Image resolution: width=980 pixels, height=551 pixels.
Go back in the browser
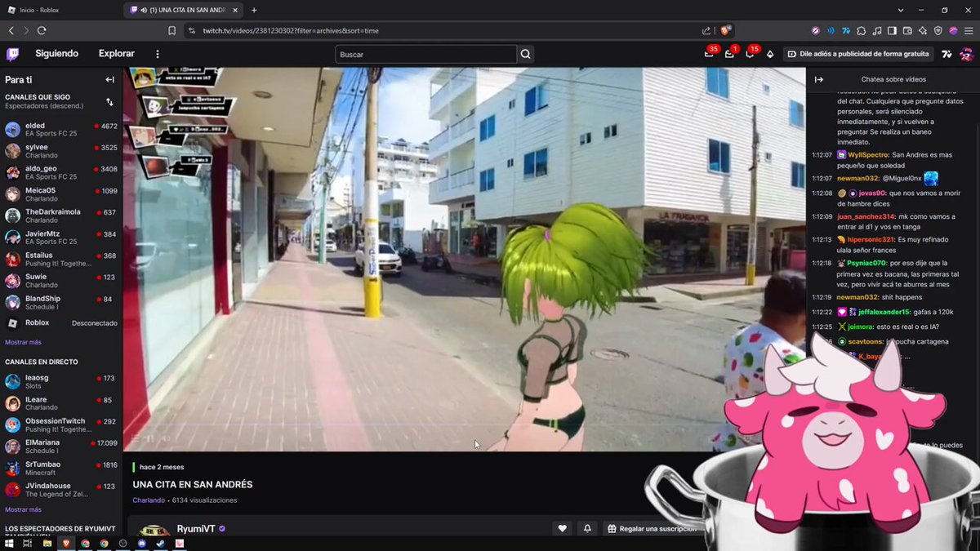point(11,30)
